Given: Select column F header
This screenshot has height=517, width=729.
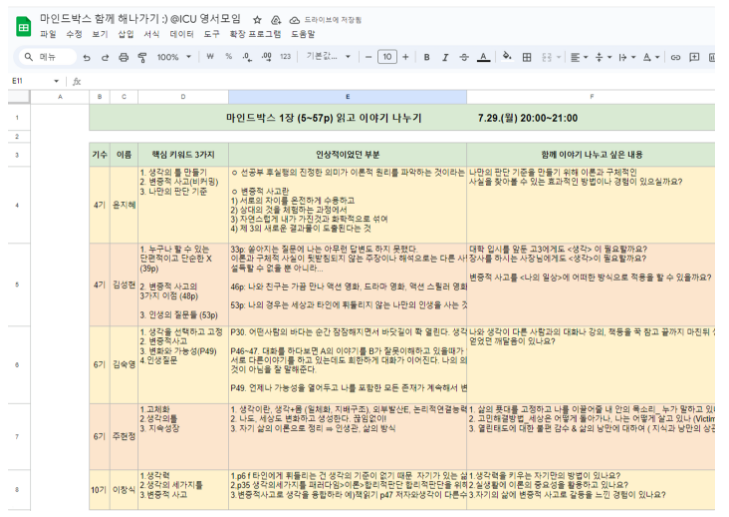Looking at the screenshot, I should pyautogui.click(x=591, y=97).
